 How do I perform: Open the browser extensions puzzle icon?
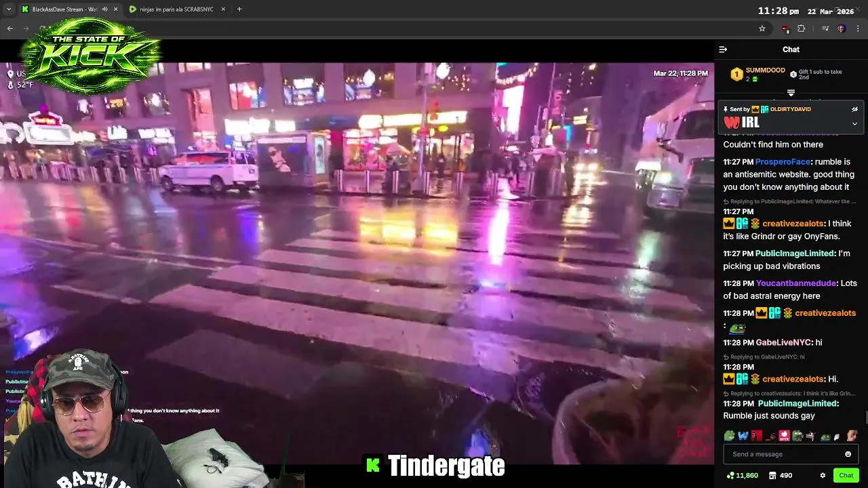click(802, 28)
